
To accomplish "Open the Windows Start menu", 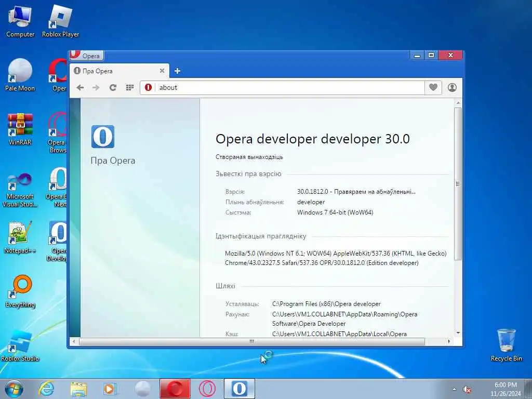I will [x=14, y=389].
